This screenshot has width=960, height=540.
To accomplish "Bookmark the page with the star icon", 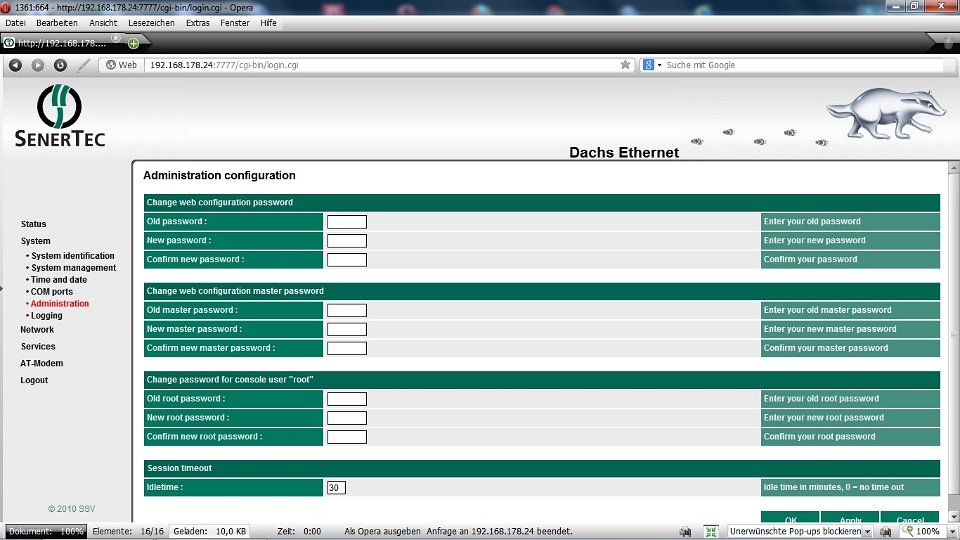I will pyautogui.click(x=626, y=65).
